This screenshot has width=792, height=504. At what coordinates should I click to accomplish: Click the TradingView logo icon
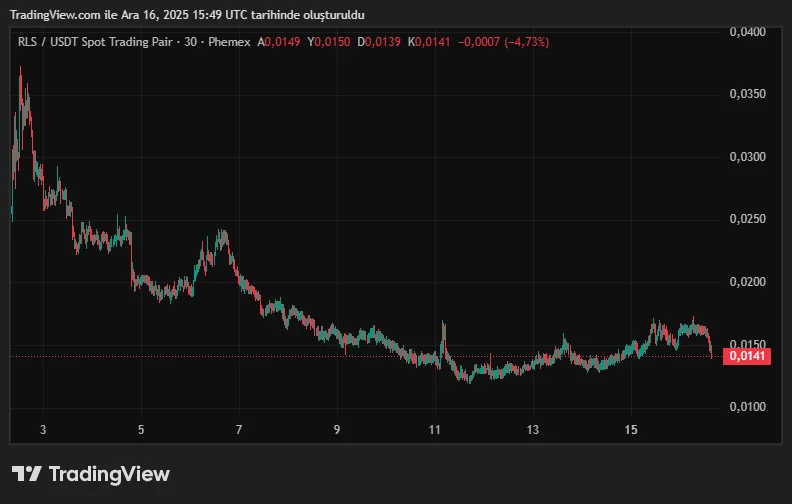coord(27,474)
